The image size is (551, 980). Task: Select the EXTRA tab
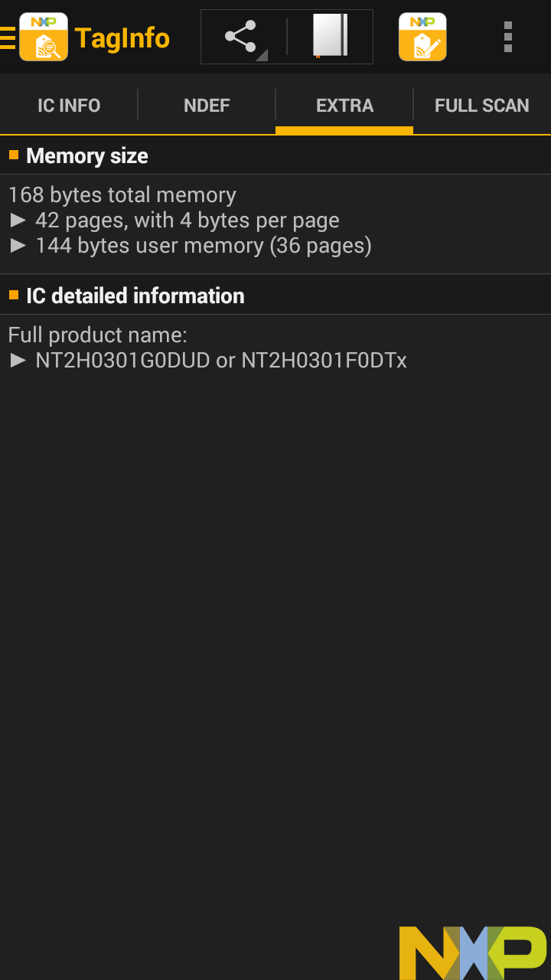(344, 106)
